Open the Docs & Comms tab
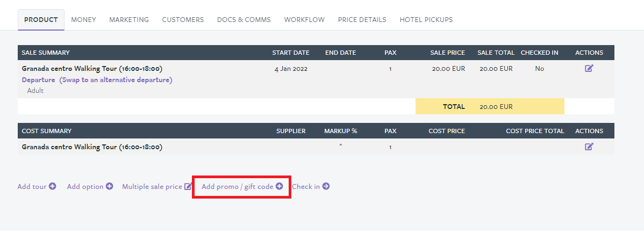The image size is (644, 234). 244,20
